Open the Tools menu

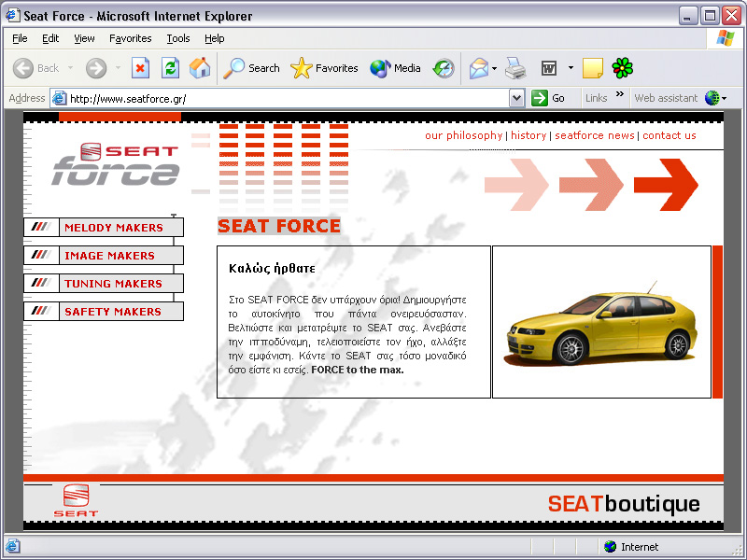click(x=178, y=38)
